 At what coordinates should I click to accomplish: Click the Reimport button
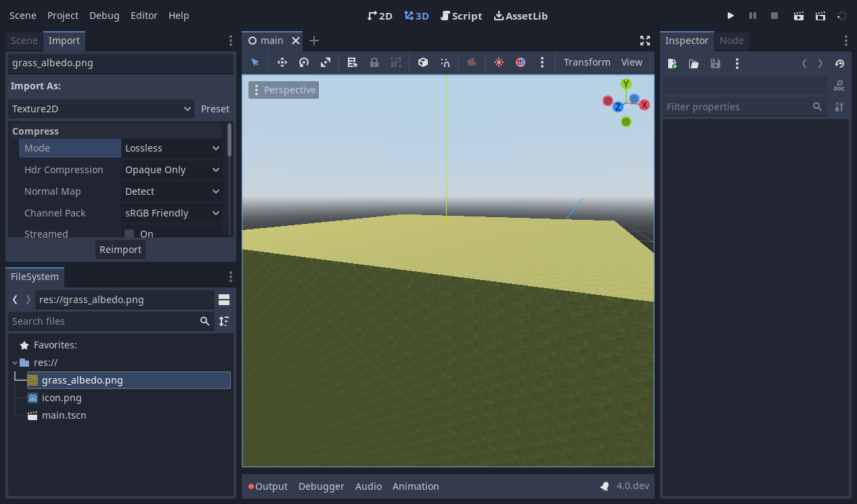click(x=120, y=249)
